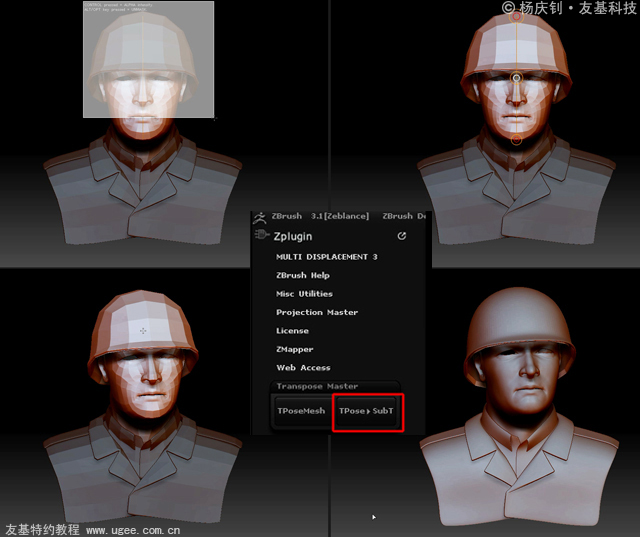Click the Zplugin plug icon
640x537 pixels.
[x=262, y=235]
